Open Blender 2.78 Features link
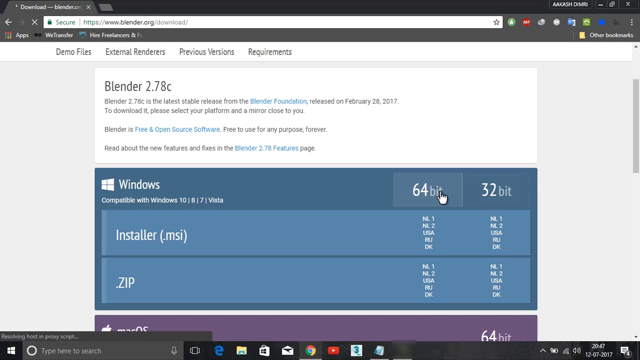Image resolution: width=640 pixels, height=360 pixels. tap(266, 148)
